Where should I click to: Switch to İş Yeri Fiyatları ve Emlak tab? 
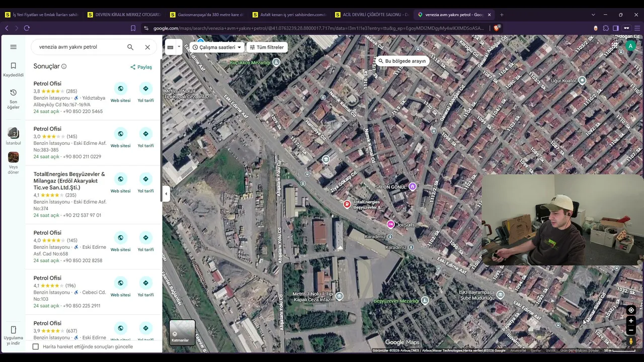pos(43,15)
